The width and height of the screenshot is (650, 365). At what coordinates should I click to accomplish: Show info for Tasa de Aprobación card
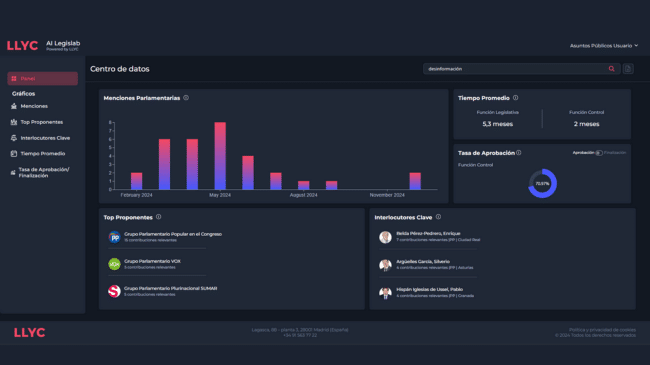[x=519, y=153]
